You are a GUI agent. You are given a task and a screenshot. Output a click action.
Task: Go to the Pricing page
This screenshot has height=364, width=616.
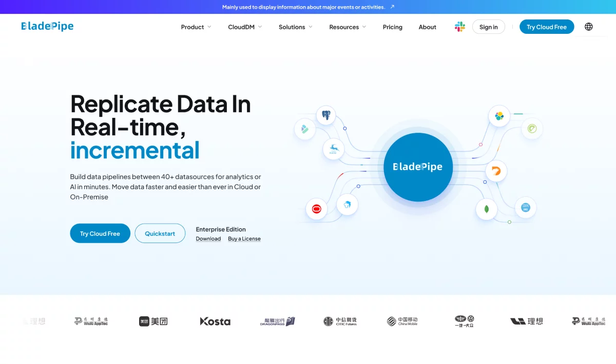click(x=392, y=27)
